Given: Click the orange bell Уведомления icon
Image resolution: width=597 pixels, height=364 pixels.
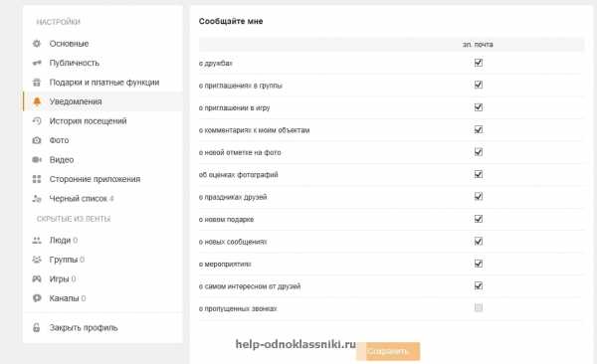Looking at the screenshot, I should tap(37, 101).
